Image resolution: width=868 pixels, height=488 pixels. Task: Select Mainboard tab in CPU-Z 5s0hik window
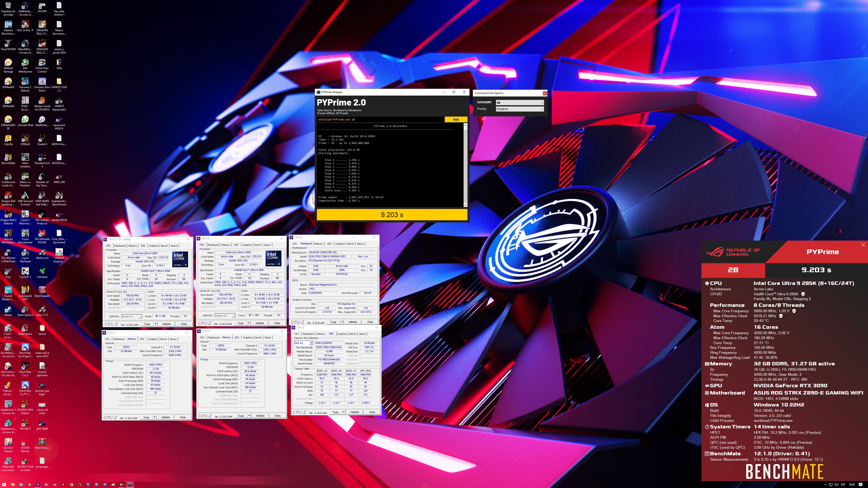click(x=120, y=246)
